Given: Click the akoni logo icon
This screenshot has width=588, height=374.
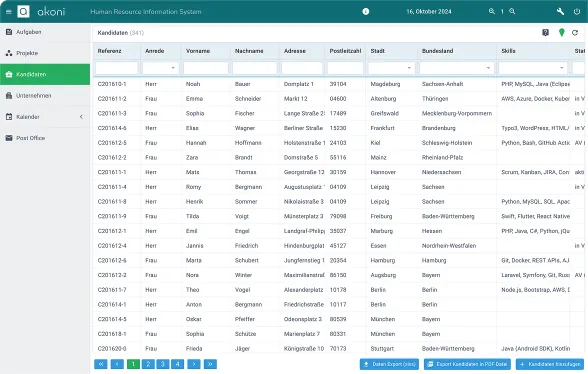Looking at the screenshot, I should (24, 12).
